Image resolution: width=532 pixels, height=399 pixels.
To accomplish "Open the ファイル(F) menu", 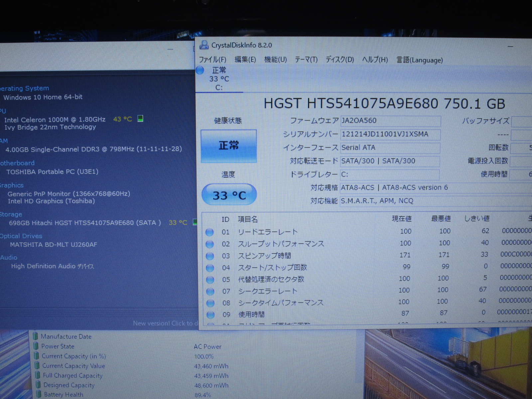I will (x=212, y=60).
